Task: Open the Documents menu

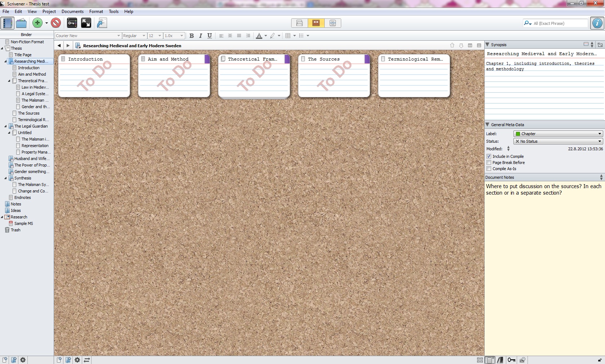Action: click(72, 12)
